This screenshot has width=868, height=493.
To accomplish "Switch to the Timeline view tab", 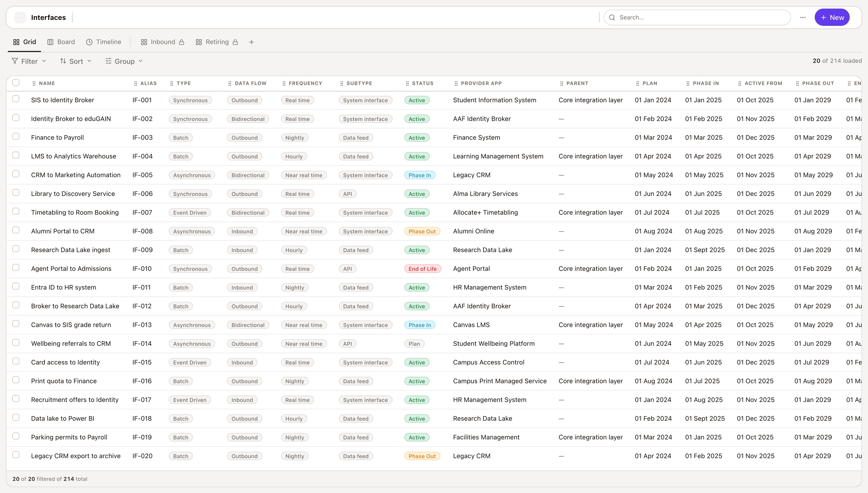I will [104, 42].
